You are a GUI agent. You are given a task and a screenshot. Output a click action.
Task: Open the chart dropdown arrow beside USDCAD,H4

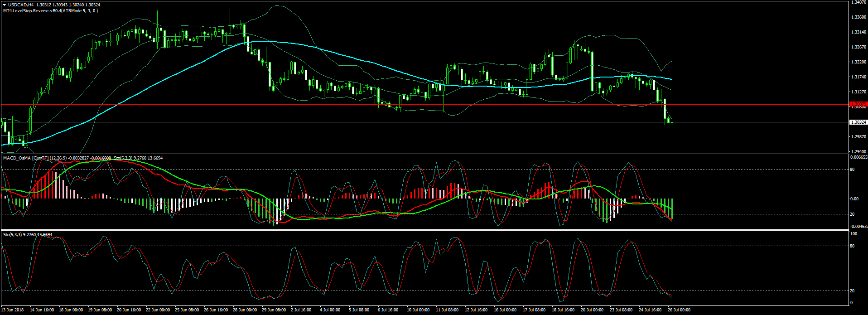tap(5, 5)
